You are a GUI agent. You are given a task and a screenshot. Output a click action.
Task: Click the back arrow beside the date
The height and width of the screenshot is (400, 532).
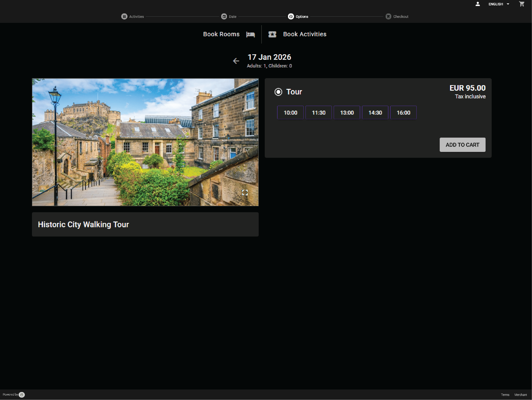click(x=236, y=61)
